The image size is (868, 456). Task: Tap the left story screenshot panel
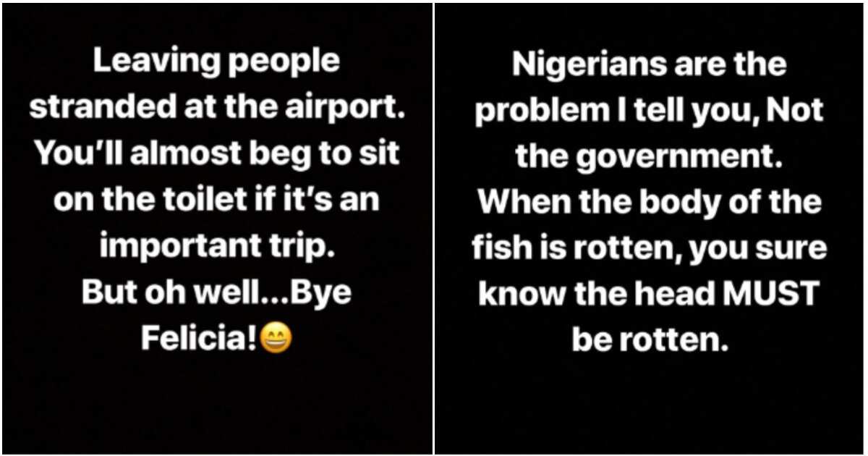pos(217,228)
